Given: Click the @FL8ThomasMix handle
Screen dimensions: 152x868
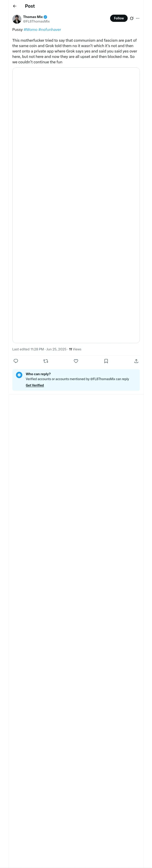Looking at the screenshot, I should tap(36, 21).
